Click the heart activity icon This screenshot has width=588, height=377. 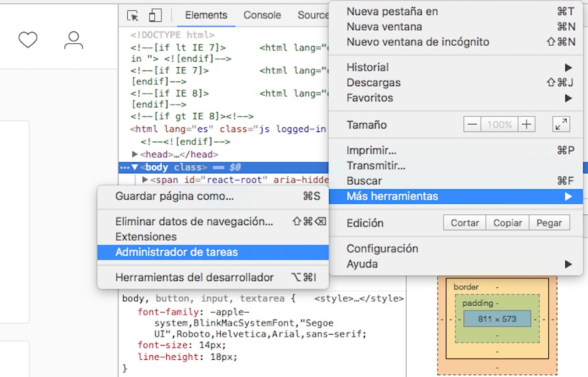point(28,41)
